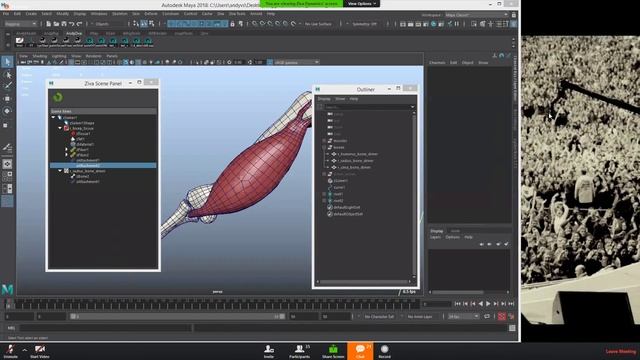
Task: Click the Outliner horizontal scrollbar
Action: (363, 281)
